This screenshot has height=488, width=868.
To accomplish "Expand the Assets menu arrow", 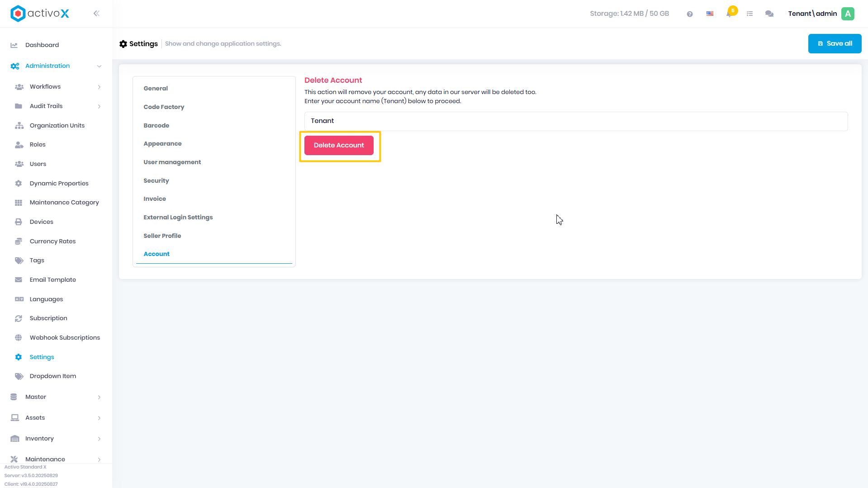I will click(99, 418).
